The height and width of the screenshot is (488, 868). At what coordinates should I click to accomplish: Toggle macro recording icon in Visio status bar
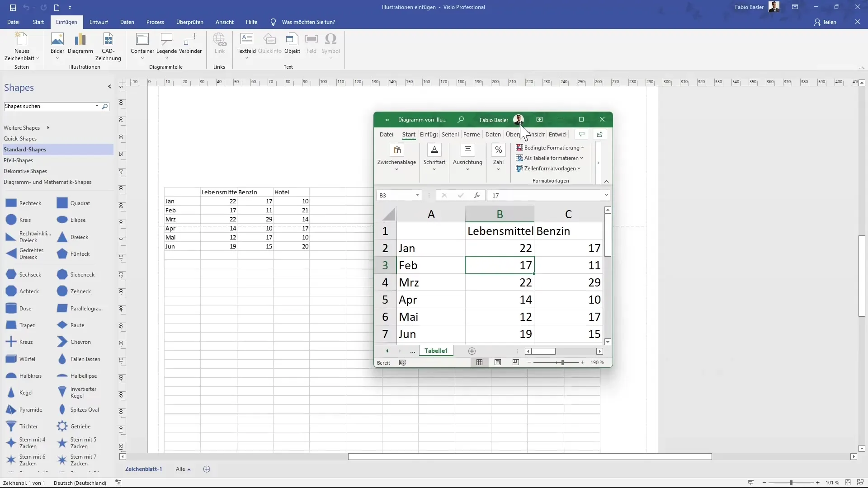coord(118,483)
